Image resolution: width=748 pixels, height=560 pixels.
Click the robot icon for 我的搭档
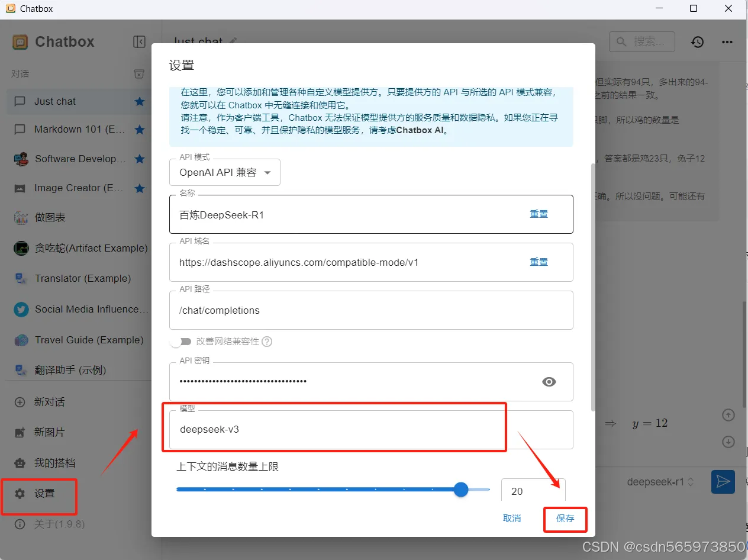coord(20,463)
